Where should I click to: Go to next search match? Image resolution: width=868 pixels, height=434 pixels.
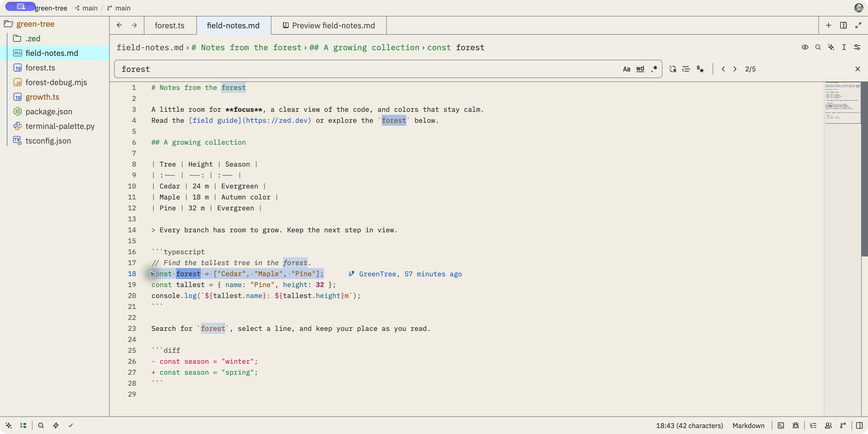(x=735, y=69)
